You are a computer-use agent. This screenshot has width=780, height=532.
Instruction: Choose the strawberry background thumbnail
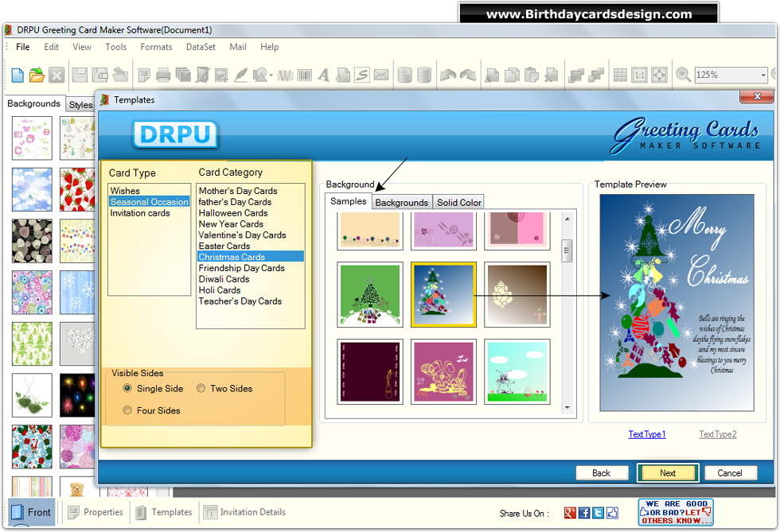pyautogui.click(x=77, y=189)
